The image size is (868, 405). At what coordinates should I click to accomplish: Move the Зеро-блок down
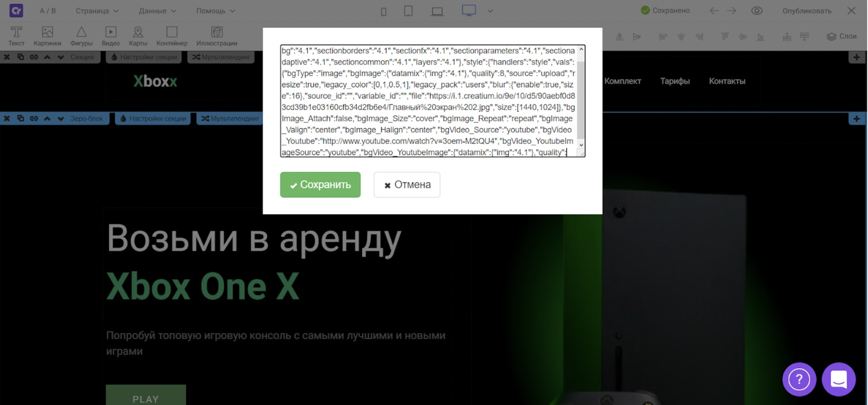61,118
